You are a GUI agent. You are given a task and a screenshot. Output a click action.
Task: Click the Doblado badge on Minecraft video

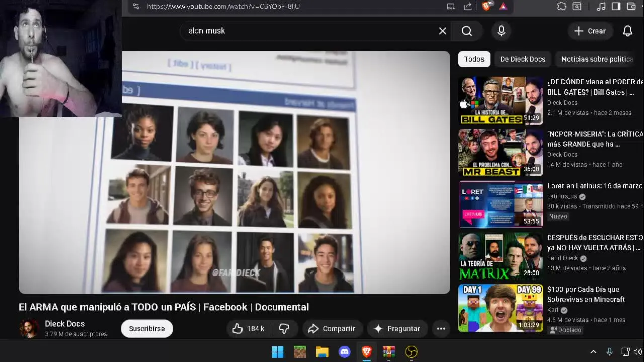[x=566, y=330]
